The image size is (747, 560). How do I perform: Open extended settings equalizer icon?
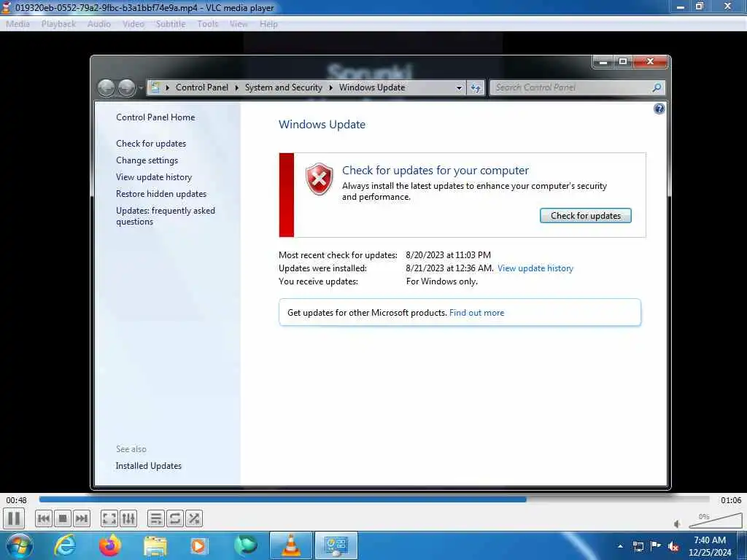point(128,518)
